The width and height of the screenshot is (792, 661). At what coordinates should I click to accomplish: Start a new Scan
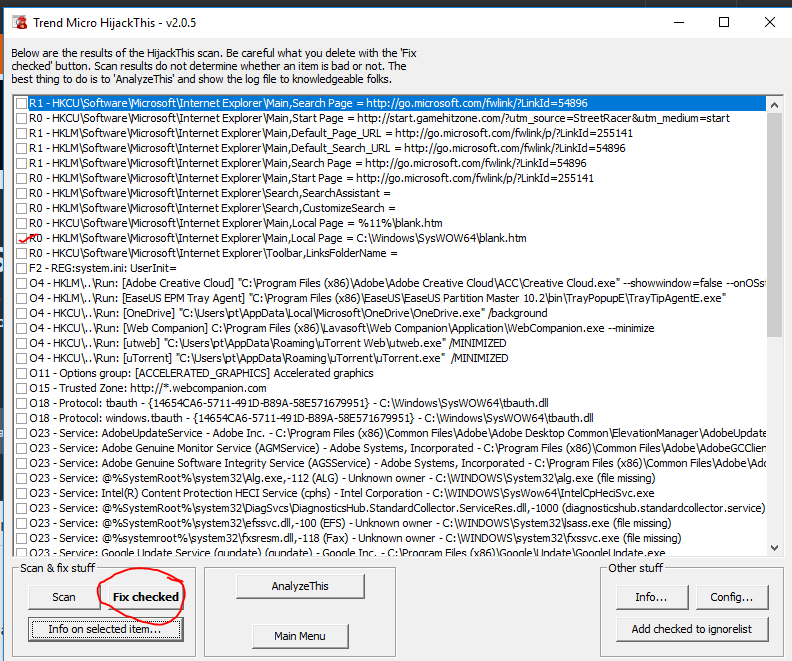point(64,597)
